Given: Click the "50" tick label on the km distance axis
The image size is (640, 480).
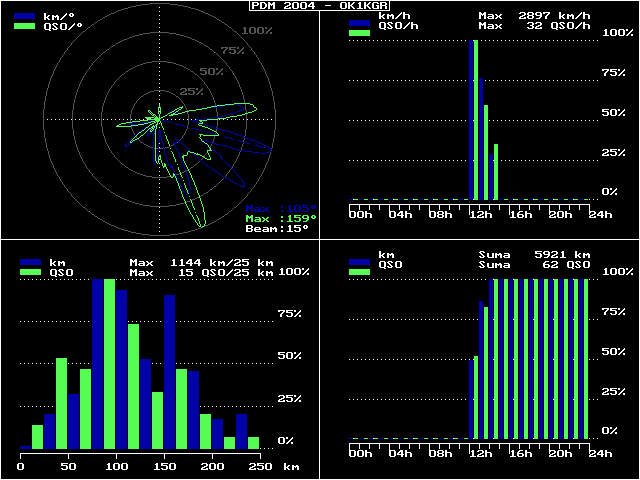Looking at the screenshot, I should pyautogui.click(x=68, y=467).
